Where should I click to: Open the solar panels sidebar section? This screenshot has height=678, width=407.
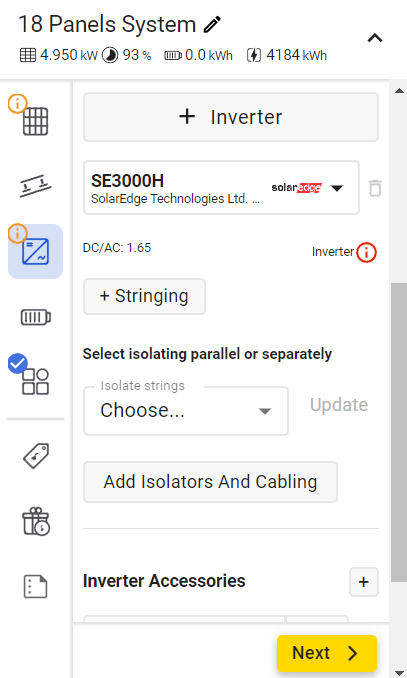pyautogui.click(x=35, y=121)
